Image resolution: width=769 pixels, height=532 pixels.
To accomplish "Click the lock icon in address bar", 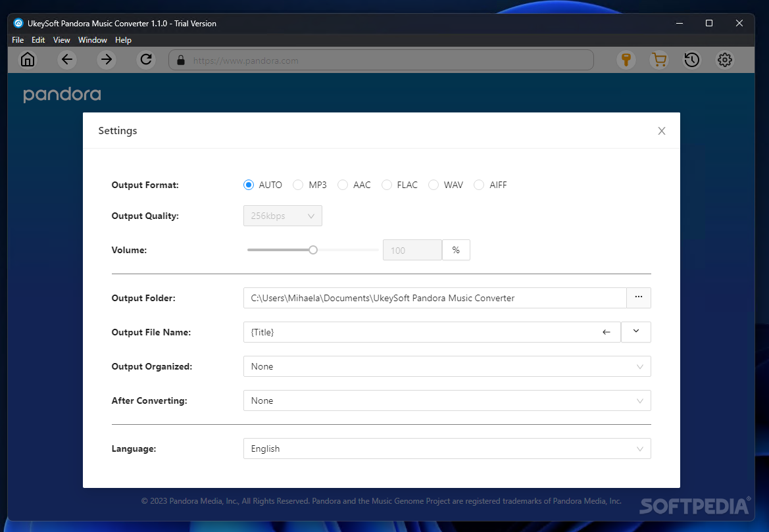I will click(181, 60).
